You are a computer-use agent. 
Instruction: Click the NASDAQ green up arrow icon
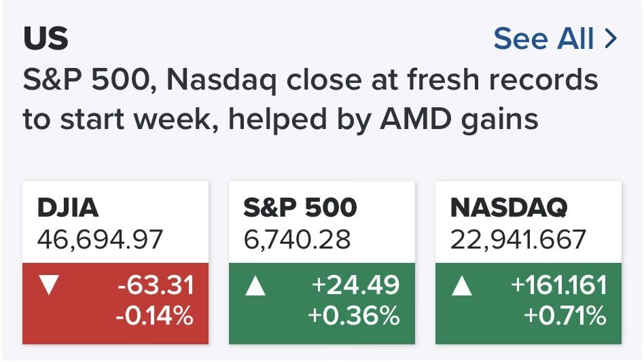(462, 287)
